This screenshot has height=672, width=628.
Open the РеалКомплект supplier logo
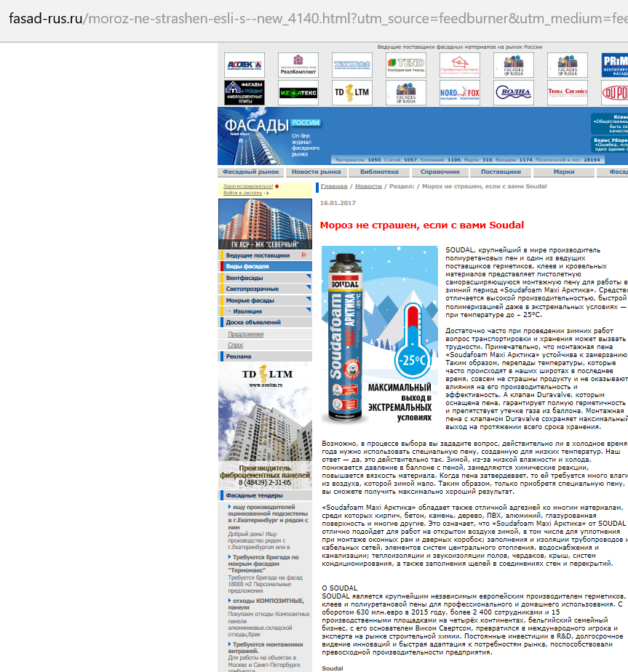coord(298,65)
